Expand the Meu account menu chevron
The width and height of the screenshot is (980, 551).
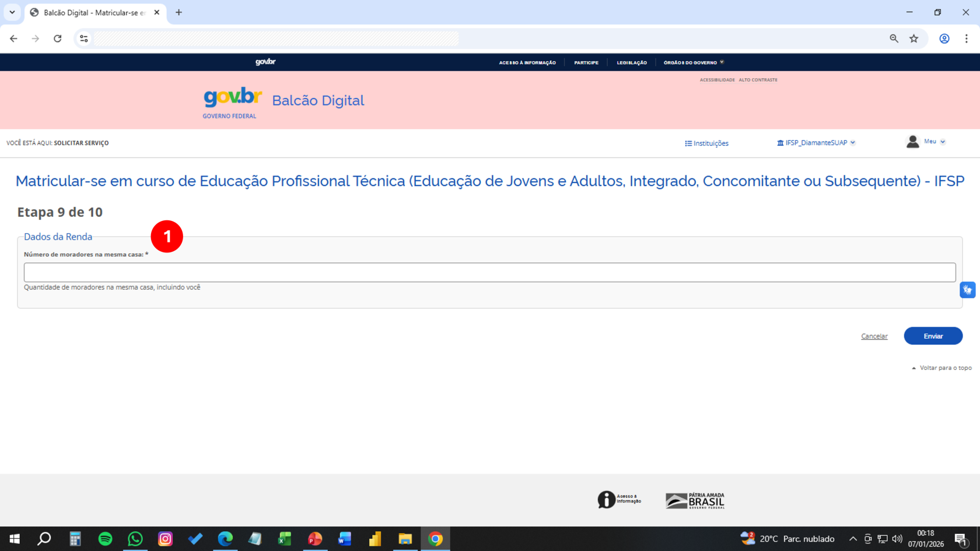pyautogui.click(x=944, y=141)
